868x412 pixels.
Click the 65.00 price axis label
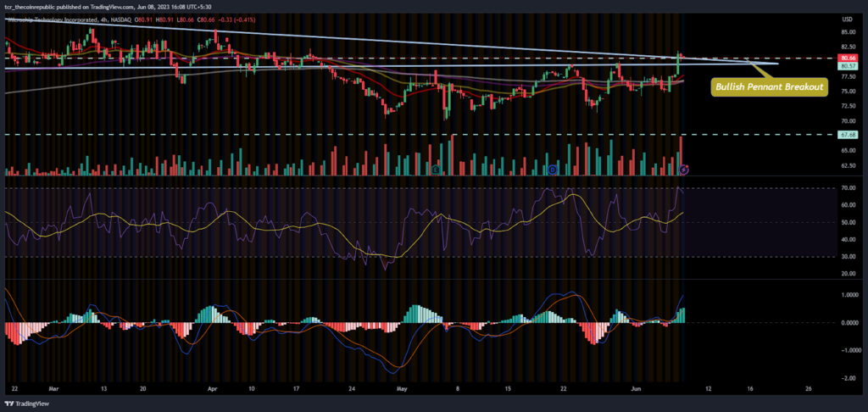coord(848,151)
